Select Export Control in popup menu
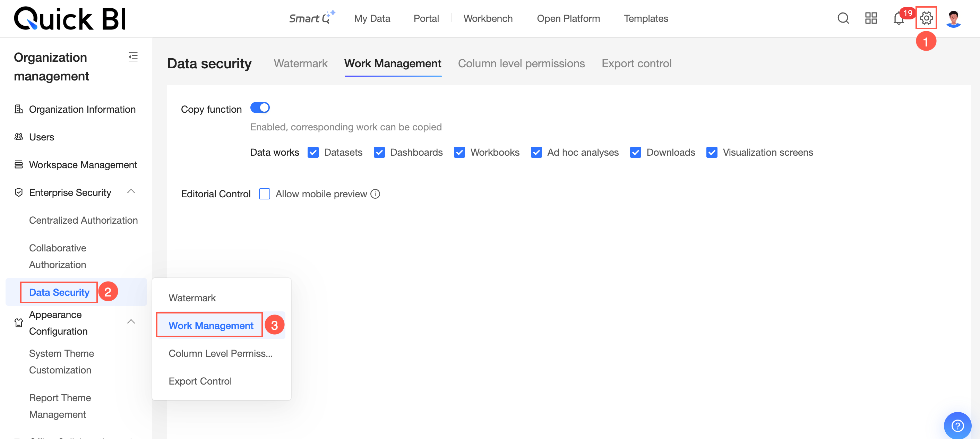The width and height of the screenshot is (980, 439). pyautogui.click(x=200, y=381)
